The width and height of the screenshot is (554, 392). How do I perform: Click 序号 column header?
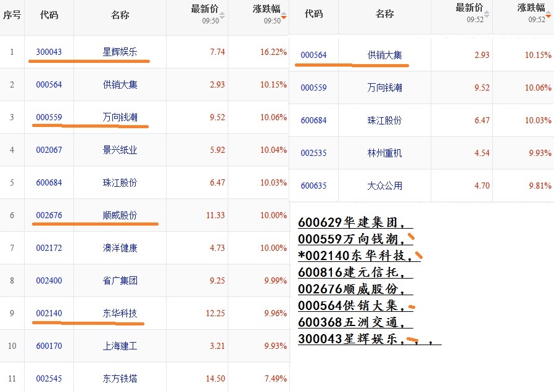12,15
